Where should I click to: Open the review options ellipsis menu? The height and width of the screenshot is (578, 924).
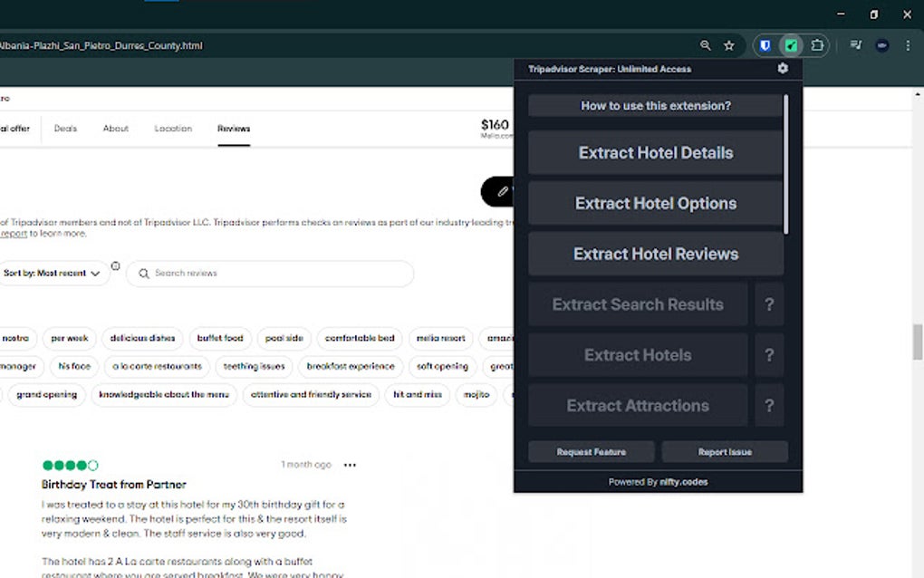(x=349, y=464)
